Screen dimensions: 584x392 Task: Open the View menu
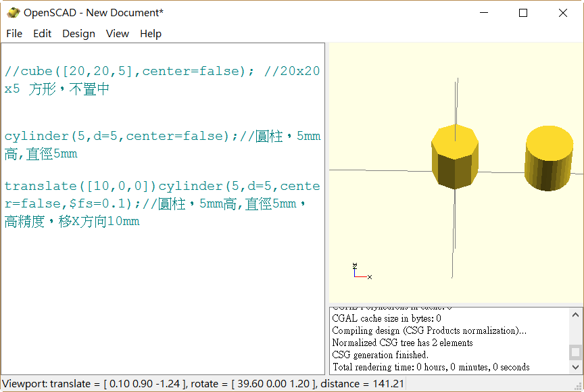118,34
